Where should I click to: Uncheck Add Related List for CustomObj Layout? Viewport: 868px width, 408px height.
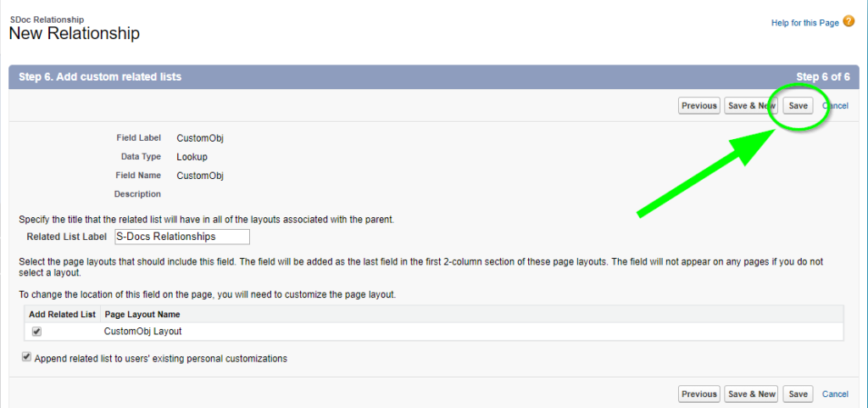click(x=36, y=332)
